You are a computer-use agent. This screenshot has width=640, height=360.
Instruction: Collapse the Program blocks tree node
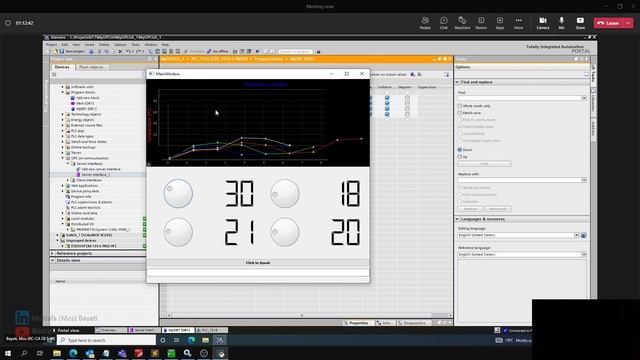[x=63, y=92]
